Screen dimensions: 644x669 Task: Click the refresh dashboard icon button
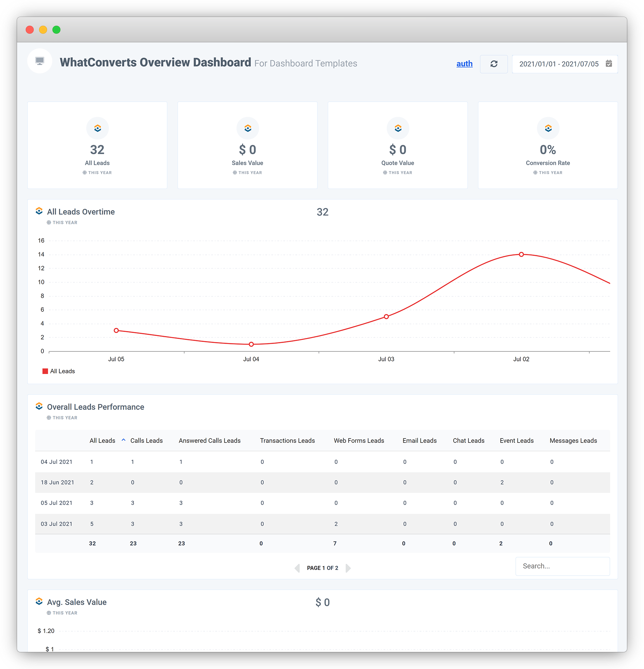click(x=493, y=64)
